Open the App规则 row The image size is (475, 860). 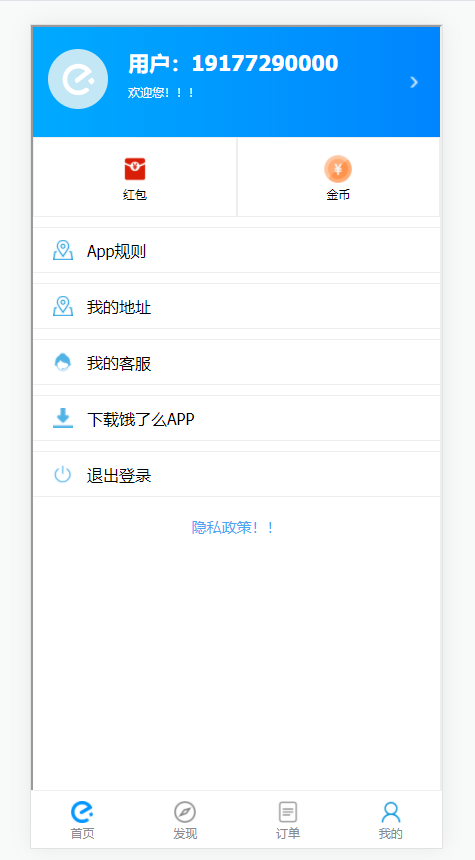236,250
